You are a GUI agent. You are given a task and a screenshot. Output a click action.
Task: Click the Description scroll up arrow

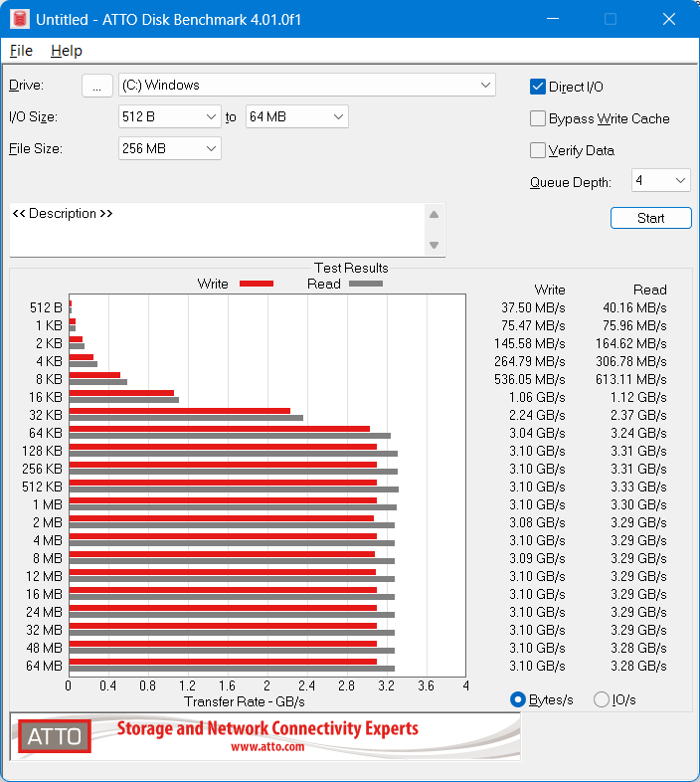(x=434, y=215)
